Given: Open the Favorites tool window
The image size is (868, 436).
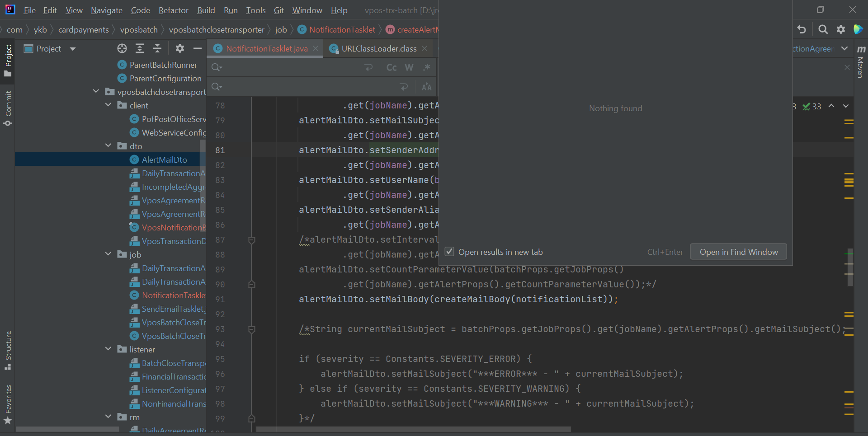Looking at the screenshot, I should (x=8, y=404).
